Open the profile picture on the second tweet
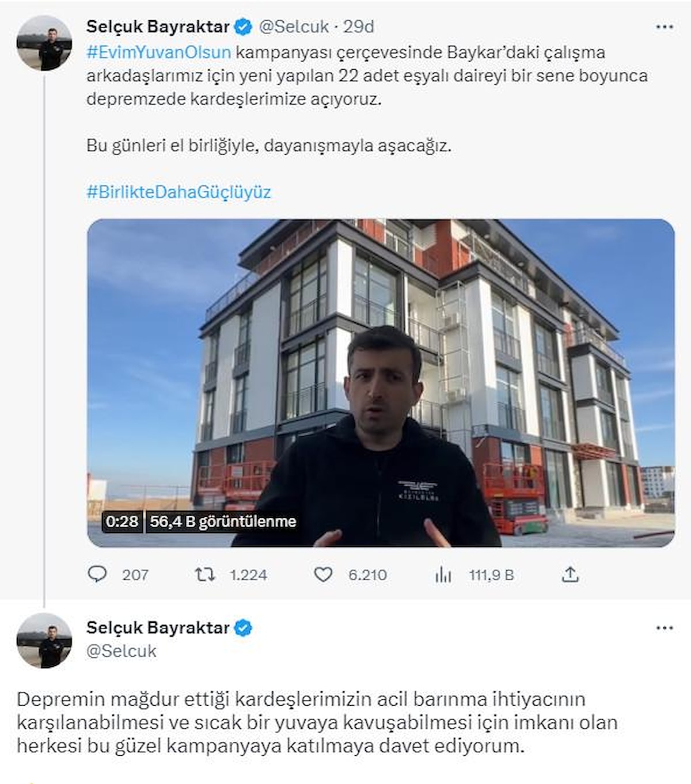The image size is (691, 784). click(x=44, y=641)
